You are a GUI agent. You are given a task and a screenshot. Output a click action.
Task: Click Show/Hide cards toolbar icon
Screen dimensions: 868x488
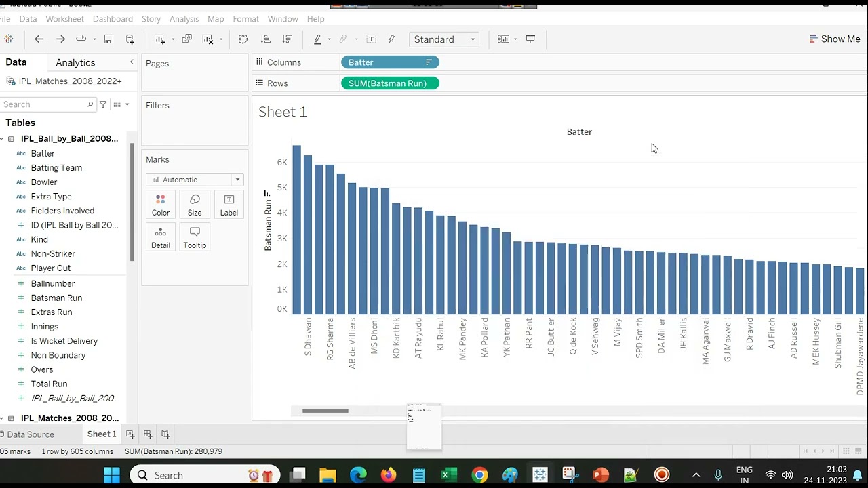pos(503,39)
